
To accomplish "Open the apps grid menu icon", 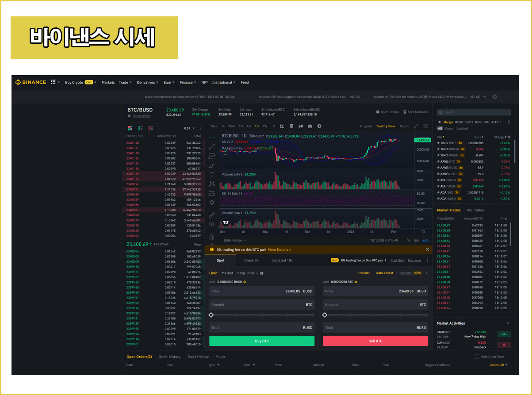I will (53, 82).
